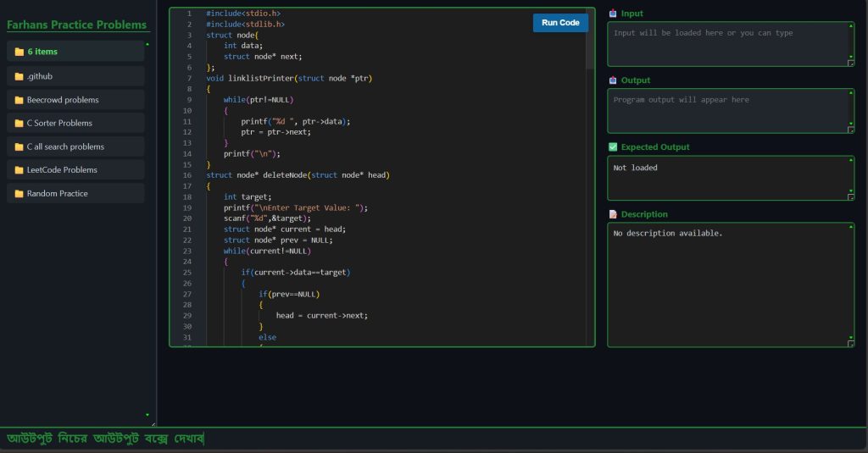Viewport: 868px width, 453px height.
Task: Click the Expected Output box showing Not loaded
Action: (x=727, y=178)
